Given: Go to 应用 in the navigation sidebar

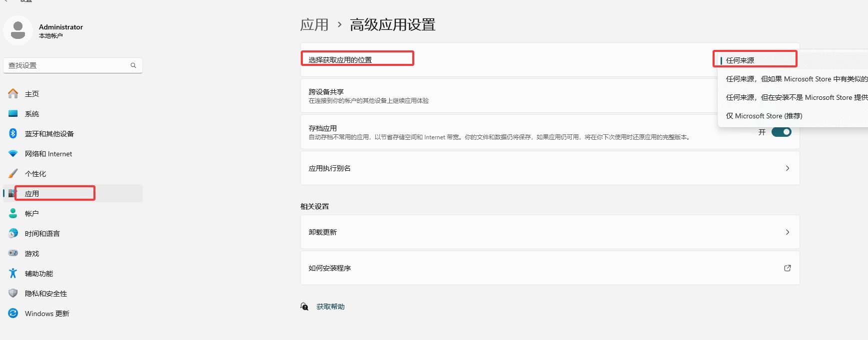Looking at the screenshot, I should point(32,194).
